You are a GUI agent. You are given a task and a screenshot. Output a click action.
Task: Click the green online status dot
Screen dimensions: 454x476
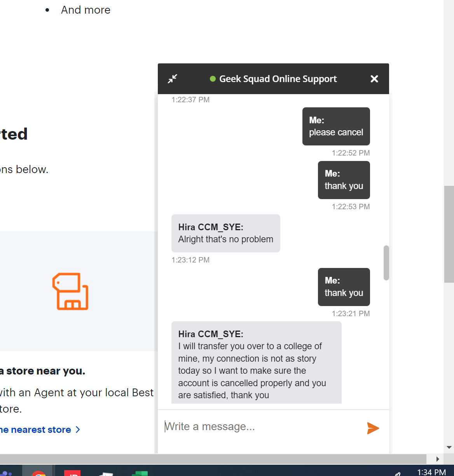coord(213,79)
